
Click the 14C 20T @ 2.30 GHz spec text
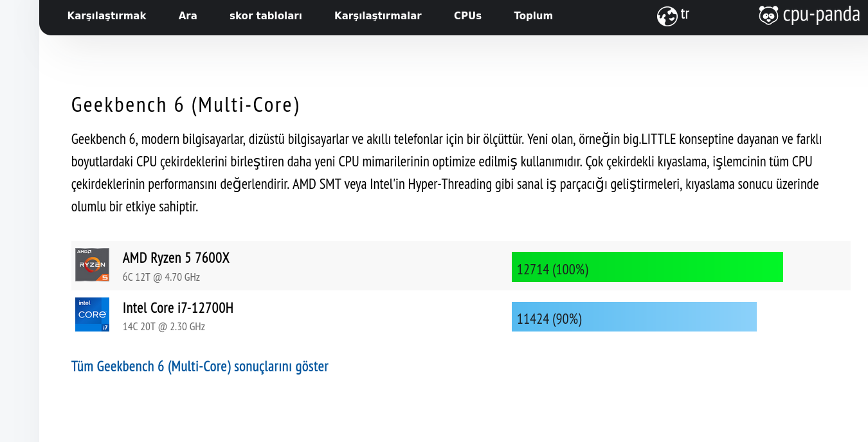164,327
